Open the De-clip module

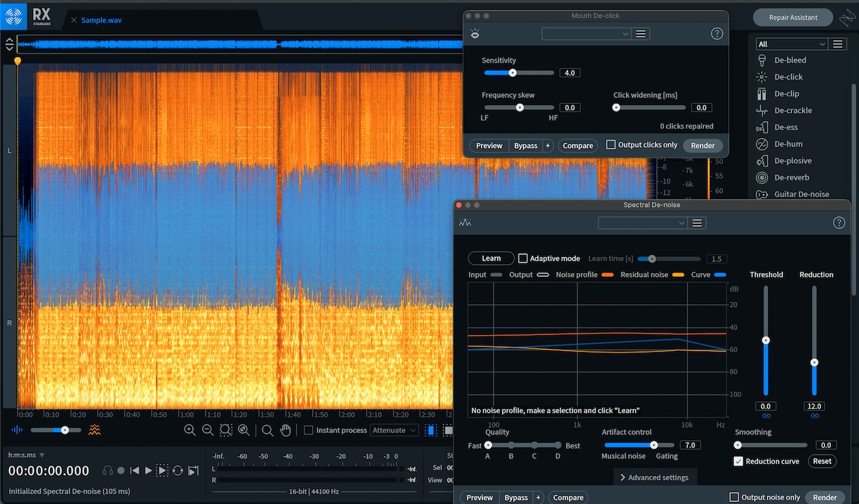click(x=786, y=94)
